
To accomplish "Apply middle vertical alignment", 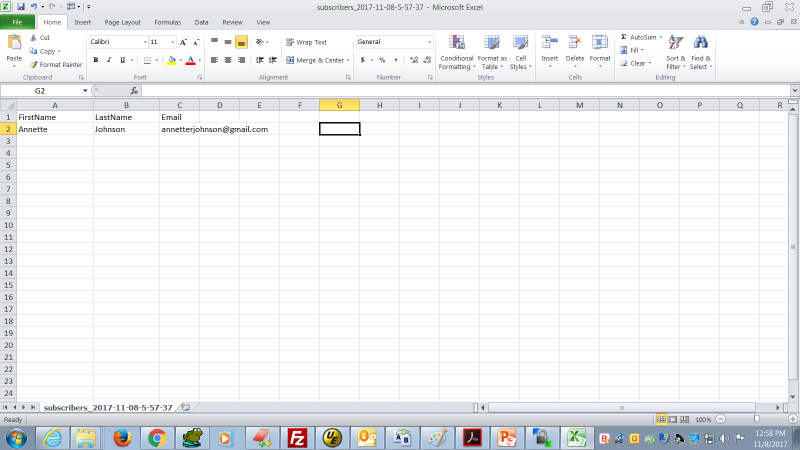I will tap(228, 42).
